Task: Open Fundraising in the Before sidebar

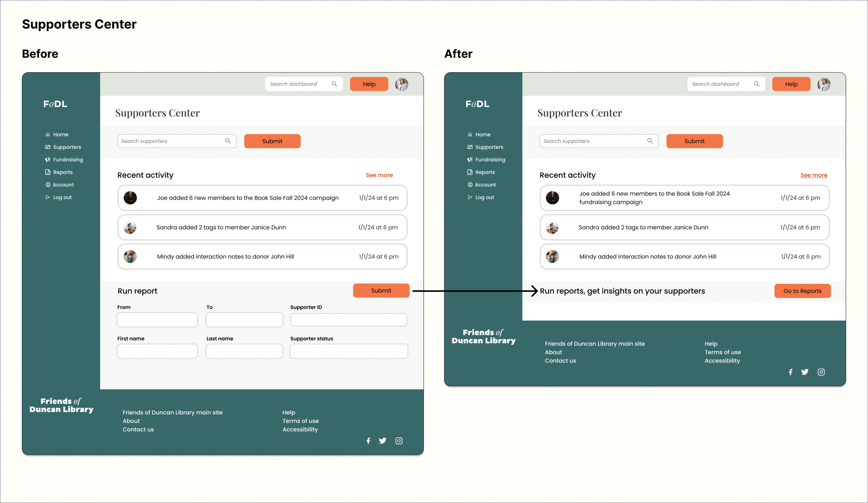Action: pos(68,159)
